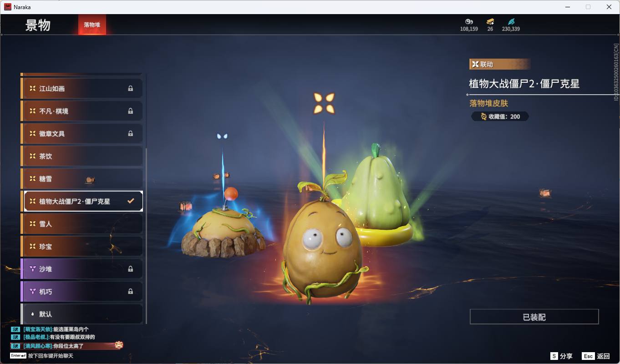Click the 返回 back button
The image size is (620, 364).
[x=597, y=356]
